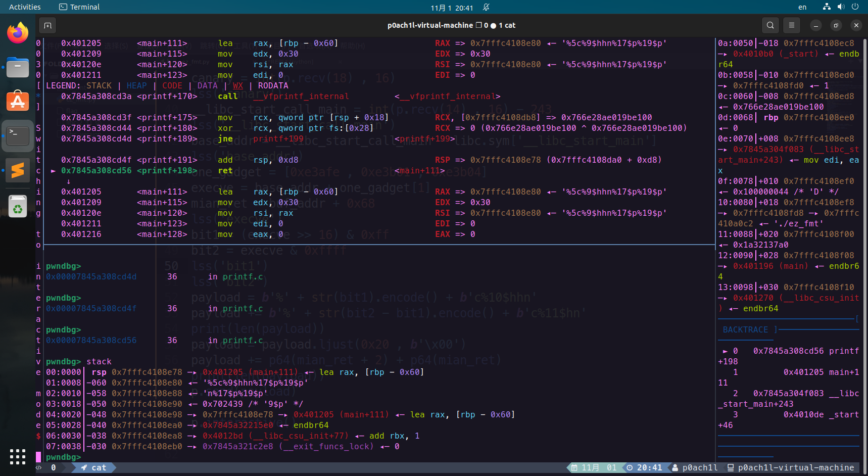Select the 'cat' tmux window tab

pyautogui.click(x=94, y=468)
